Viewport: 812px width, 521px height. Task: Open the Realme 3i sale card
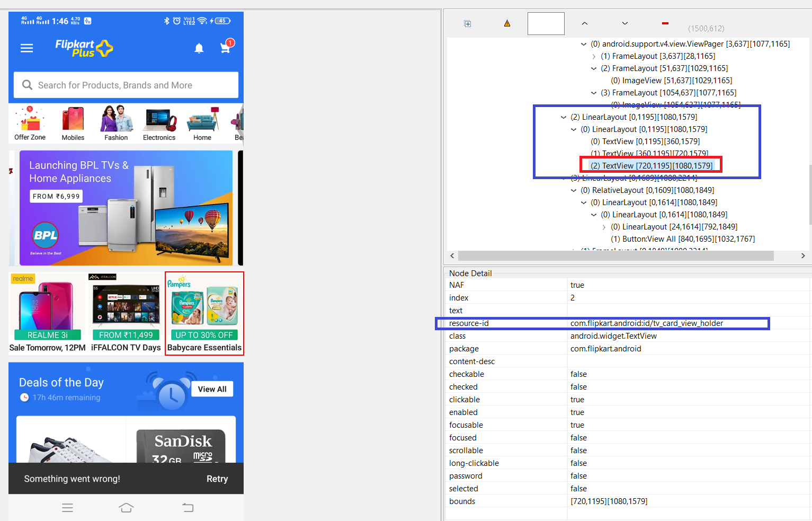tap(47, 313)
